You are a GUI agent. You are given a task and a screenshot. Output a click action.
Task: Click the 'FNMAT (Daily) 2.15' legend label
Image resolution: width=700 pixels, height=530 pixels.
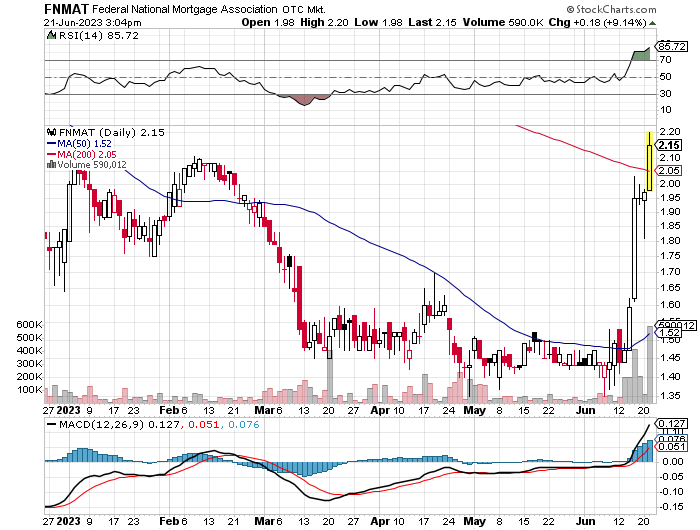pyautogui.click(x=112, y=133)
